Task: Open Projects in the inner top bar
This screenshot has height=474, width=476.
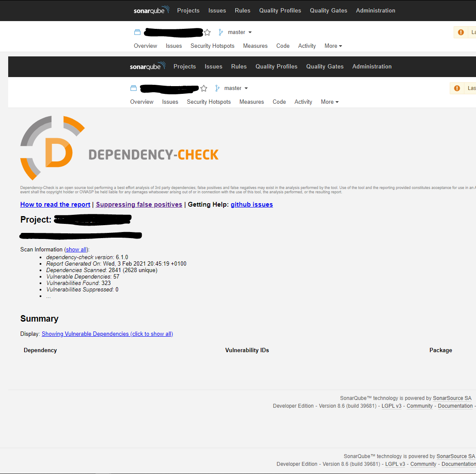Action: (184, 66)
